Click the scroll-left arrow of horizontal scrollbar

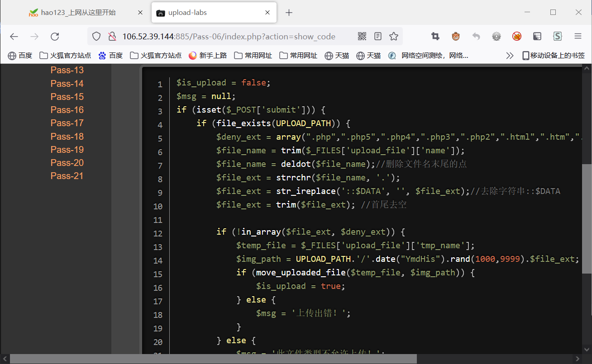click(5, 359)
